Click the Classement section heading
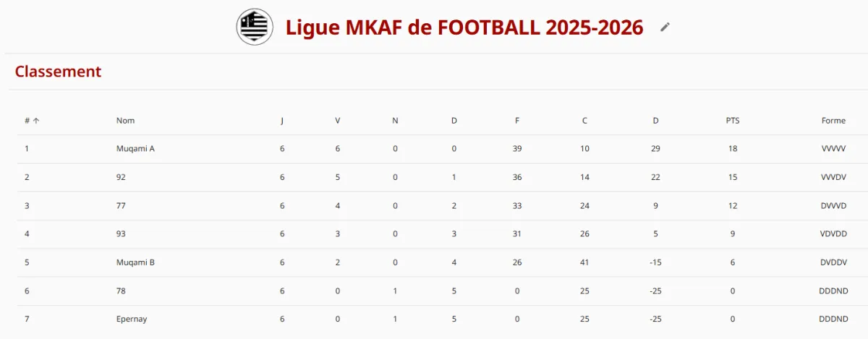This screenshot has width=868, height=339. [x=58, y=72]
